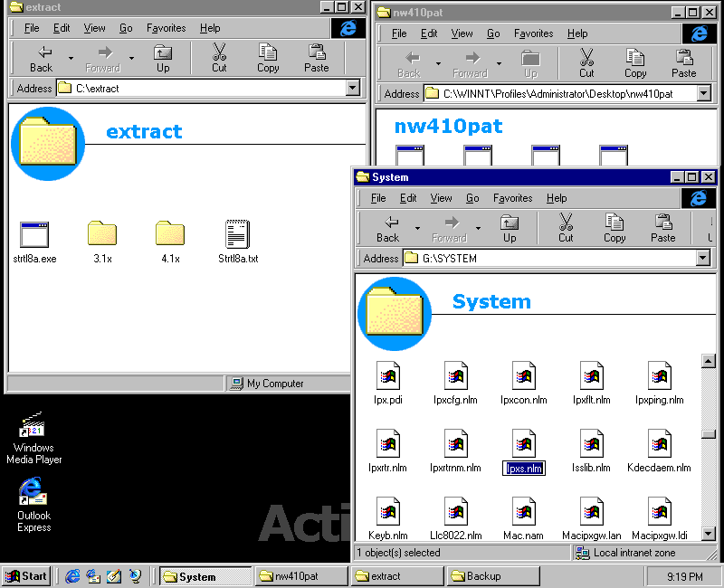
Task: Switch to nw410pat taskbar button
Action: pyautogui.click(x=301, y=576)
